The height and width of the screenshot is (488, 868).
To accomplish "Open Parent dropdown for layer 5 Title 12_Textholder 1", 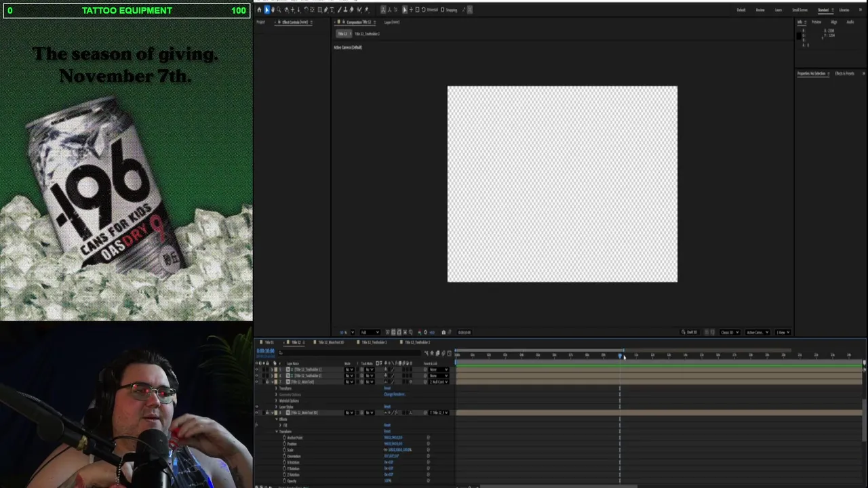I will point(439,369).
